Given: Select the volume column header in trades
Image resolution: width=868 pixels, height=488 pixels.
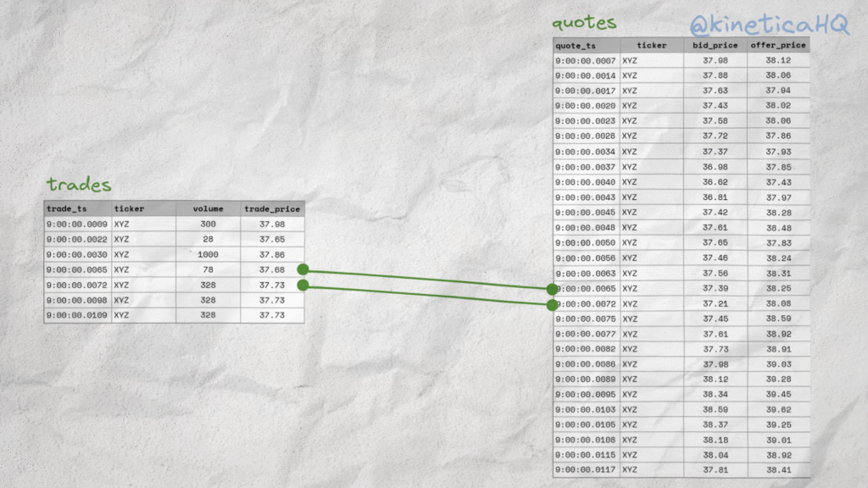Looking at the screenshot, I should (x=208, y=208).
